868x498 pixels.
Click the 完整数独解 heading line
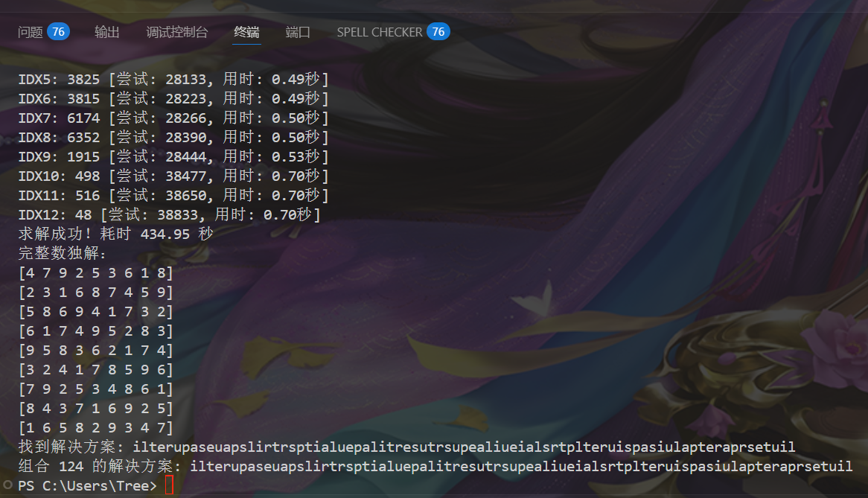pyautogui.click(x=62, y=253)
